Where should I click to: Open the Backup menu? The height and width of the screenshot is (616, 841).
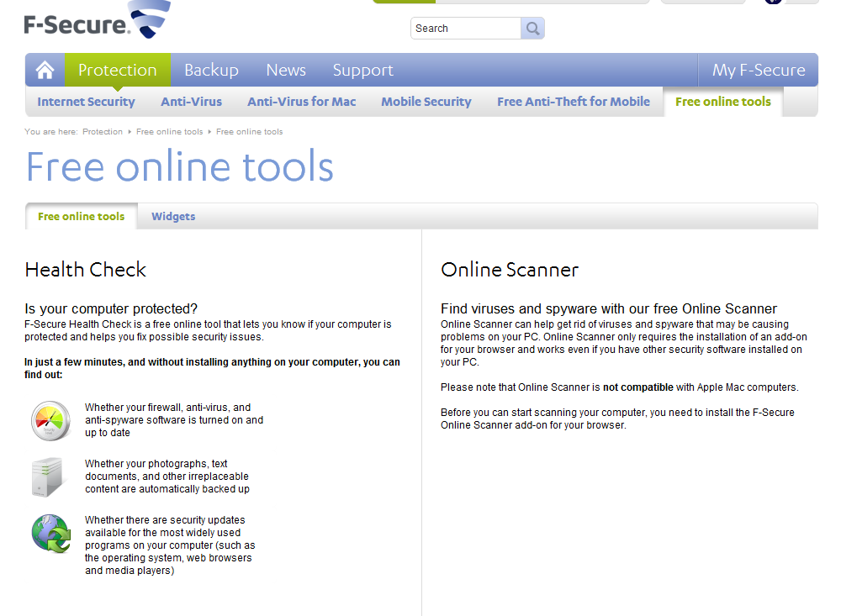[211, 70]
